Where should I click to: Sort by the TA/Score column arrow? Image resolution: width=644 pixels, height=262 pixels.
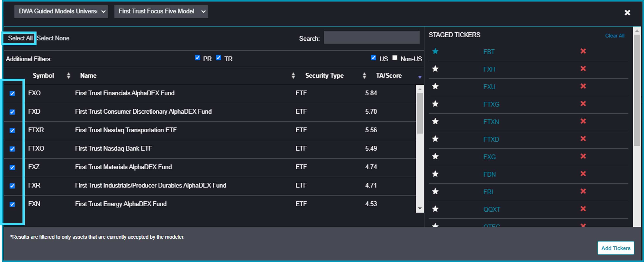[420, 77]
